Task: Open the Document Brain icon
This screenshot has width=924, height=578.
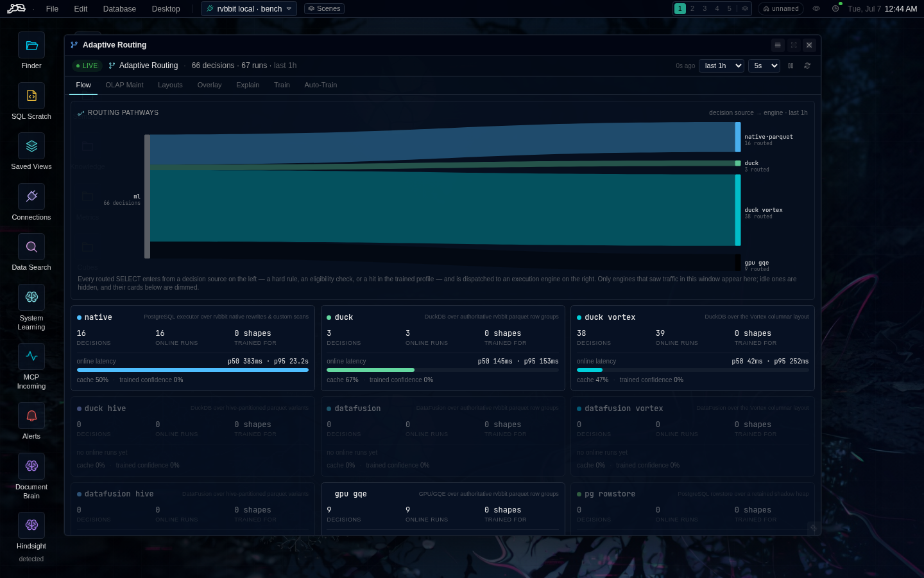Action: click(31, 466)
